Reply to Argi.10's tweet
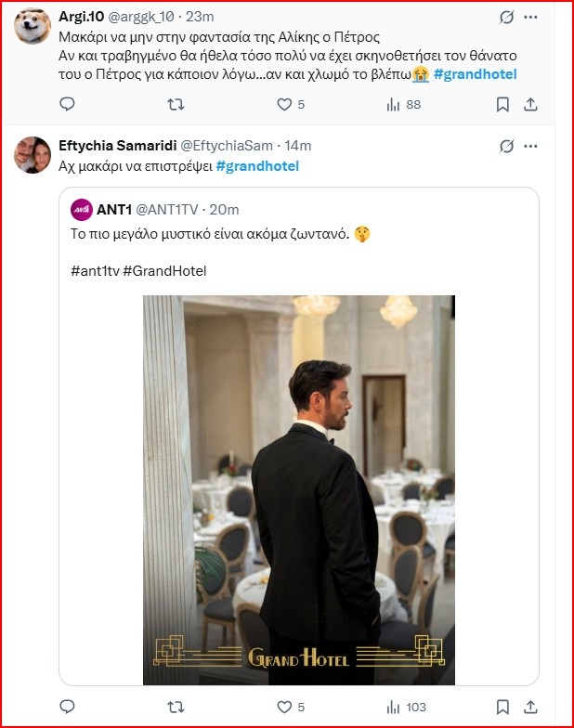574x728 pixels. (x=66, y=105)
